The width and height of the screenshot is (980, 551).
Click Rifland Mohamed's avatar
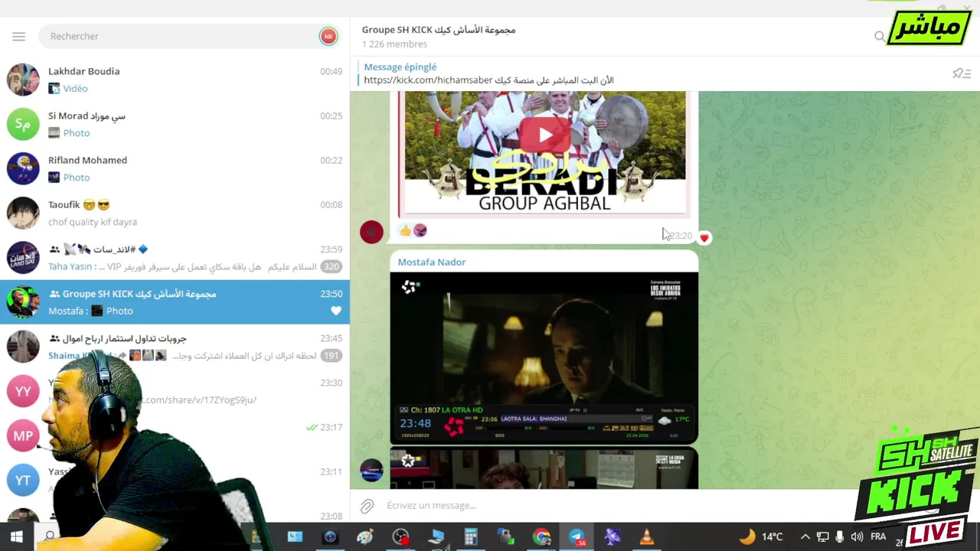point(23,168)
